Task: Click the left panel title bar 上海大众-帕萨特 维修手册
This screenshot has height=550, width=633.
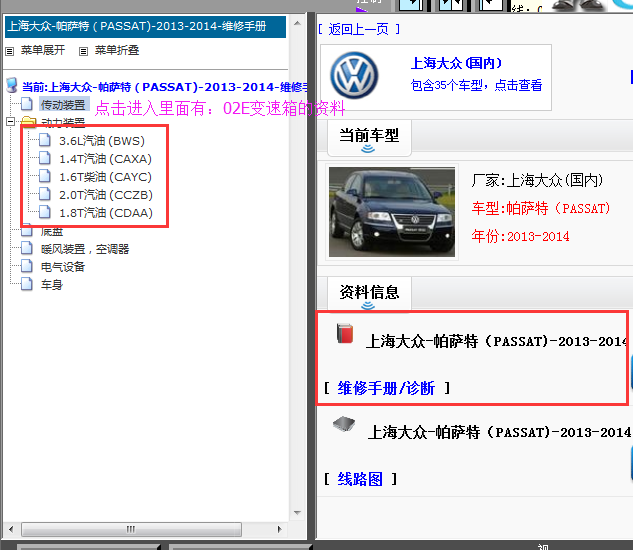Action: click(145, 27)
